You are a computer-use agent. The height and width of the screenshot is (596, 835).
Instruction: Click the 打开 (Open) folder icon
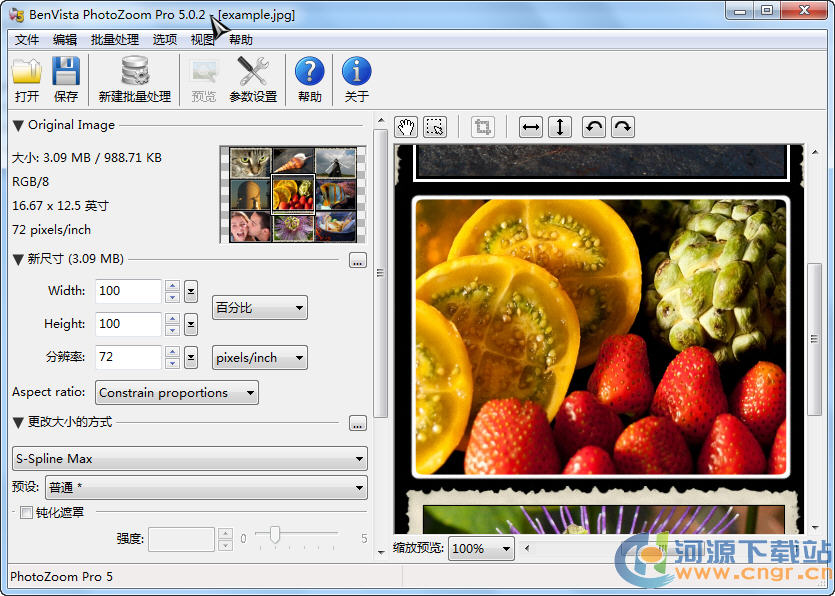click(27, 72)
